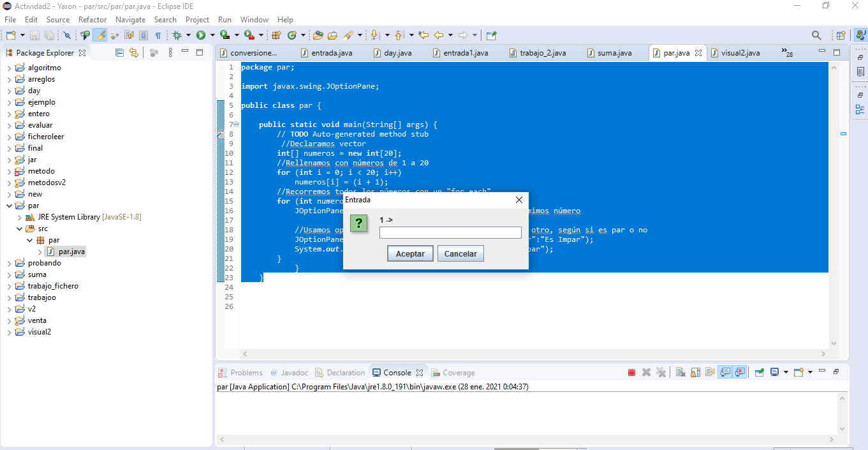Minimize the Console view panel

823,371
